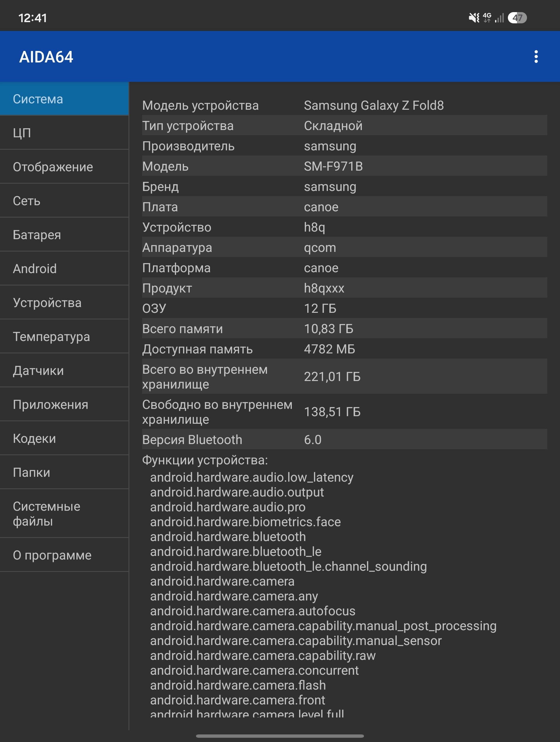Select android.hardware.audio.pro feature line
The height and width of the screenshot is (742, 560).
click(228, 507)
